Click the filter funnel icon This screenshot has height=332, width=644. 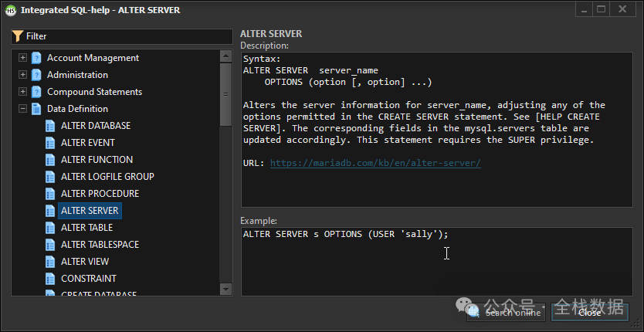coord(18,36)
